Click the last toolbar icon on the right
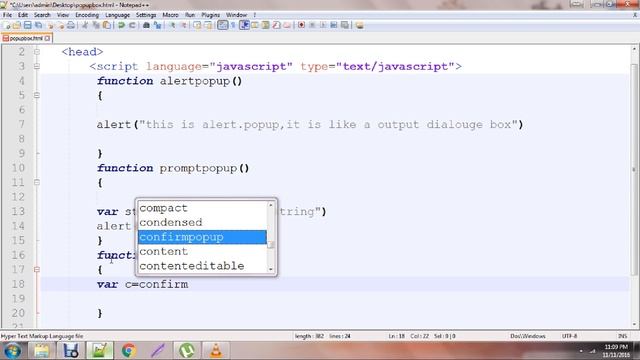This screenshot has height=360, width=640. (x=360, y=25)
